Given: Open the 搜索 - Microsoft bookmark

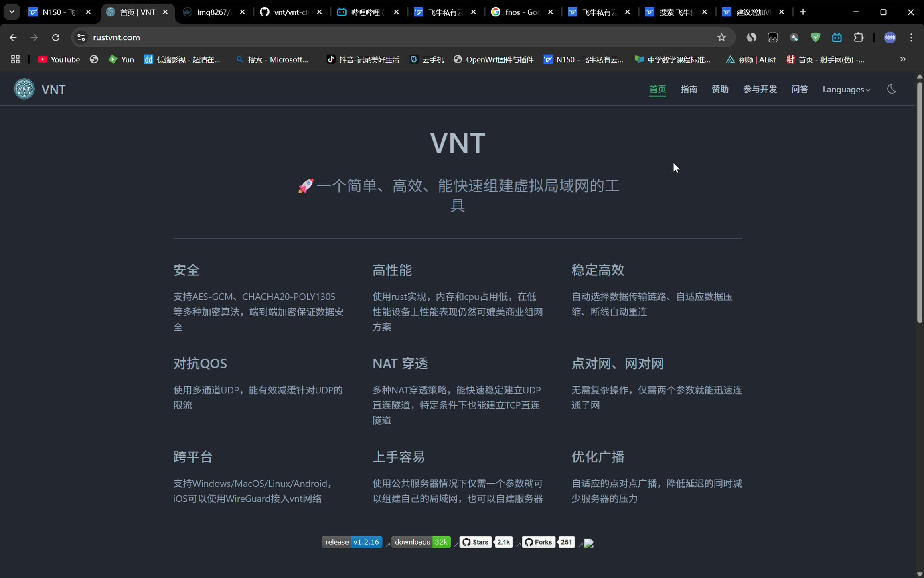Looking at the screenshot, I should (x=273, y=59).
